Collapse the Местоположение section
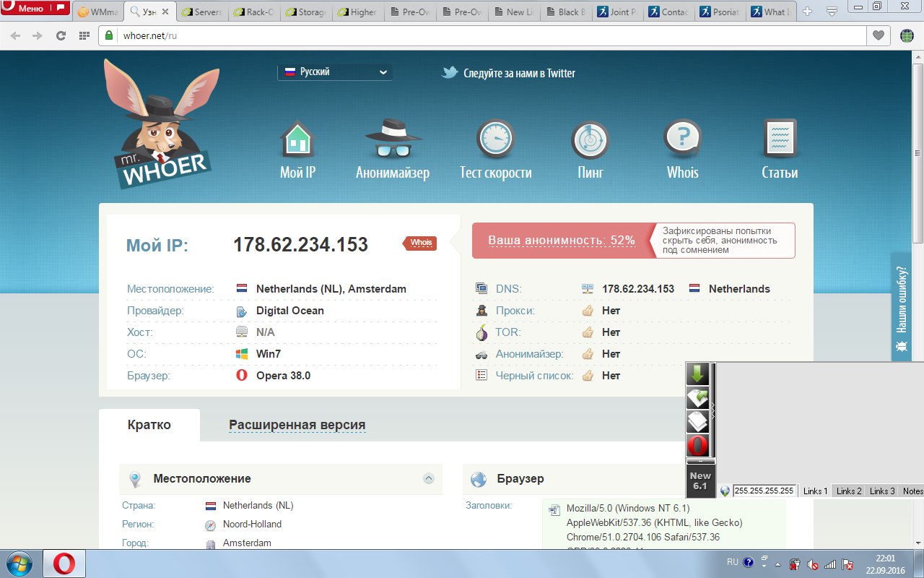924x578 pixels. point(429,478)
